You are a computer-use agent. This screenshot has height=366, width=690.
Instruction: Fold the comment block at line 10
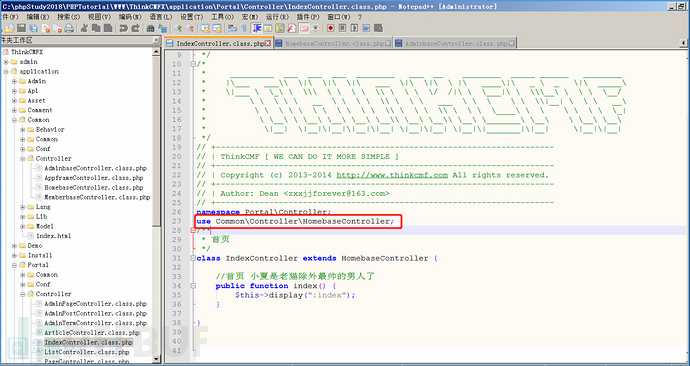(193, 64)
